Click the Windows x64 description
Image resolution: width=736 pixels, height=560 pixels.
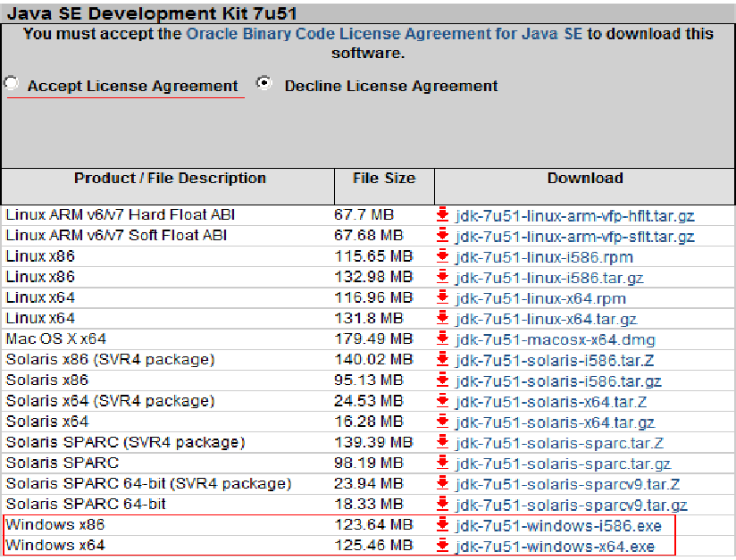pyautogui.click(x=54, y=545)
